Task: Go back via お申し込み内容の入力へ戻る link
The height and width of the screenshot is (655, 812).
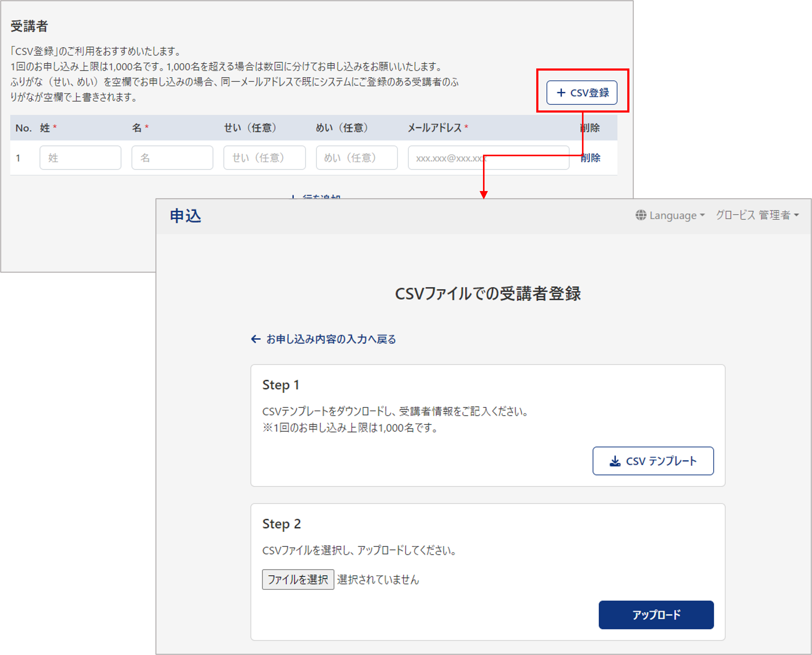Action: point(331,339)
